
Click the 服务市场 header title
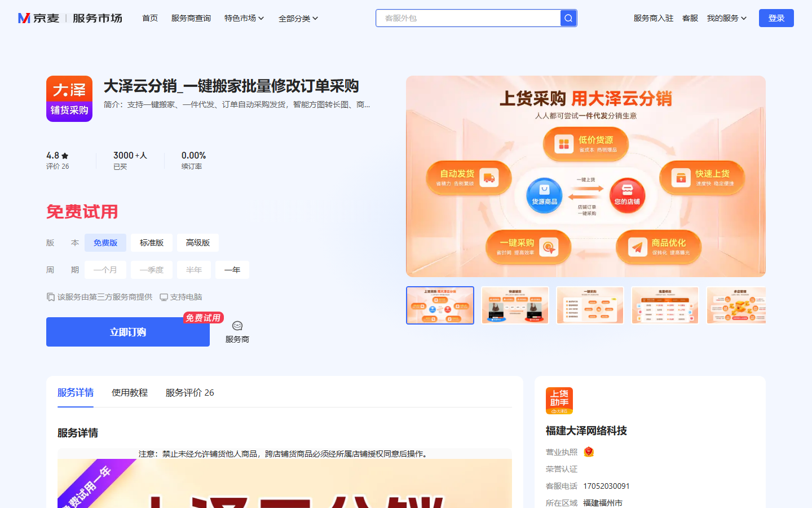tap(97, 18)
